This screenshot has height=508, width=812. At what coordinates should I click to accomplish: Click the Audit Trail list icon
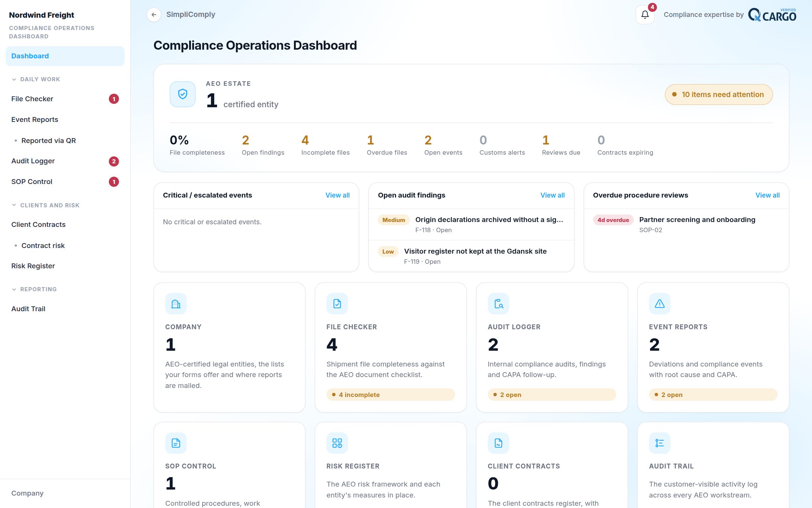point(660,443)
